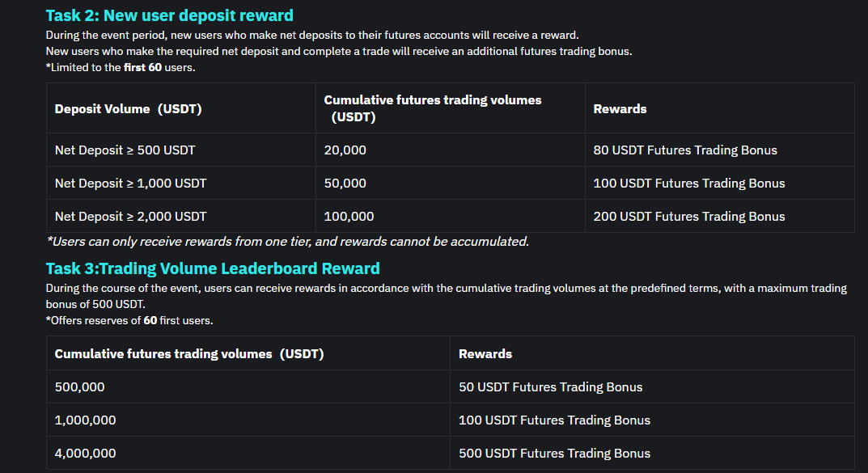Screen dimensions: 868x473
Task: Click the sentence about 'additional futures trading bonus'
Action: (339, 52)
